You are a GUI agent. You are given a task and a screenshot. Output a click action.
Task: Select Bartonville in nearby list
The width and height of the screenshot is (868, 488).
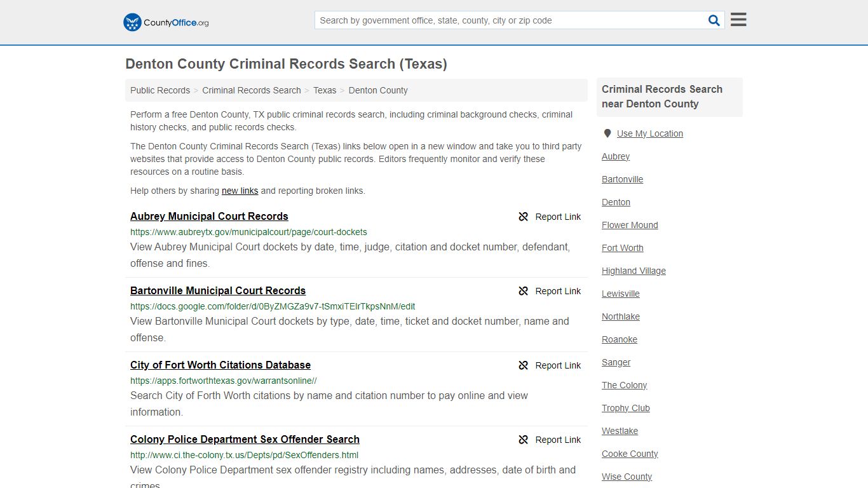(623, 179)
